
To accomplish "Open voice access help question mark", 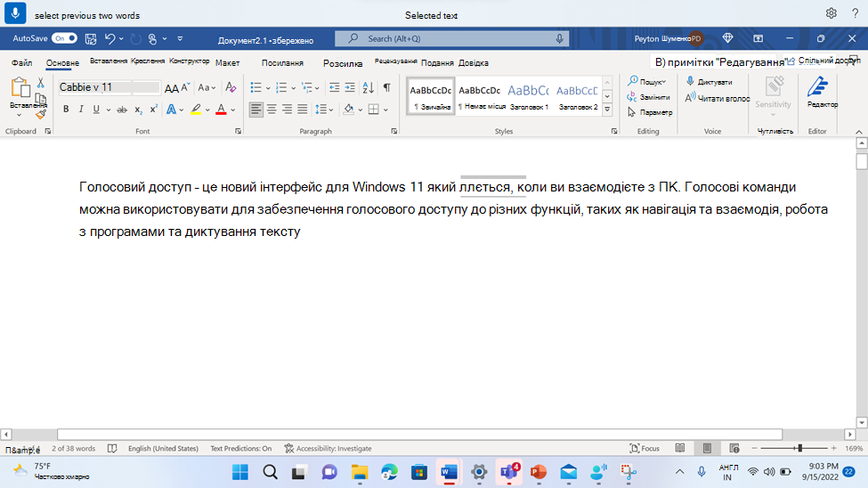I will coord(855,13).
